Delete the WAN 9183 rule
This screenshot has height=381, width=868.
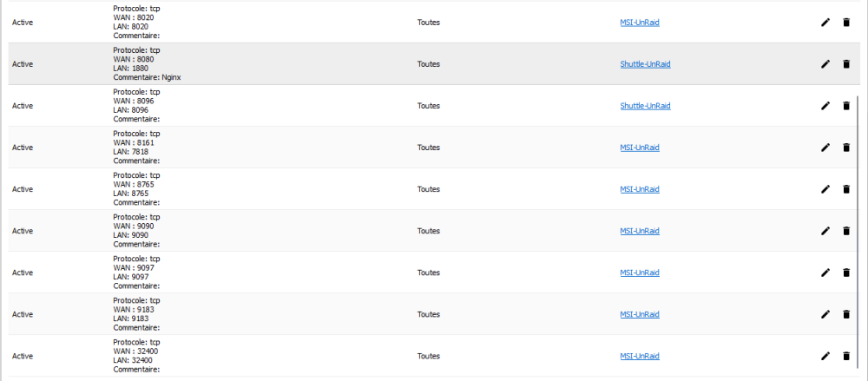coord(845,314)
